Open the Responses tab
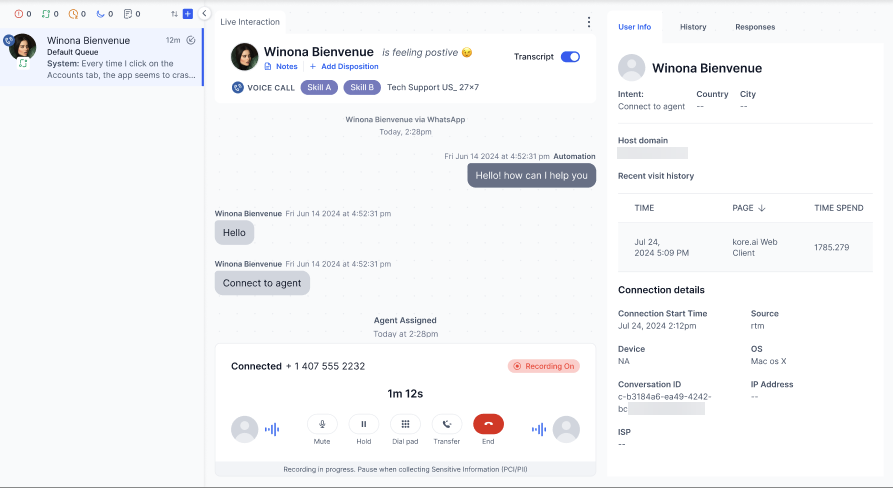The image size is (893, 488). pos(755,27)
